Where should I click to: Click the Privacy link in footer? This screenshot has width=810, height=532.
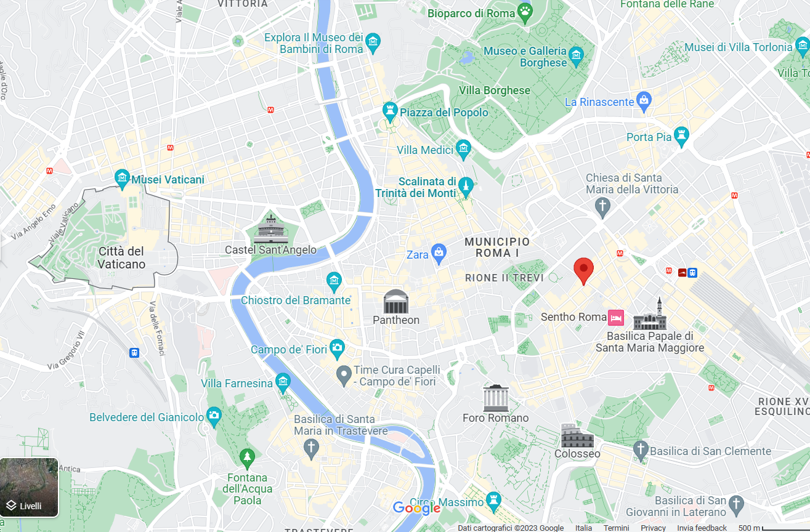tap(653, 528)
